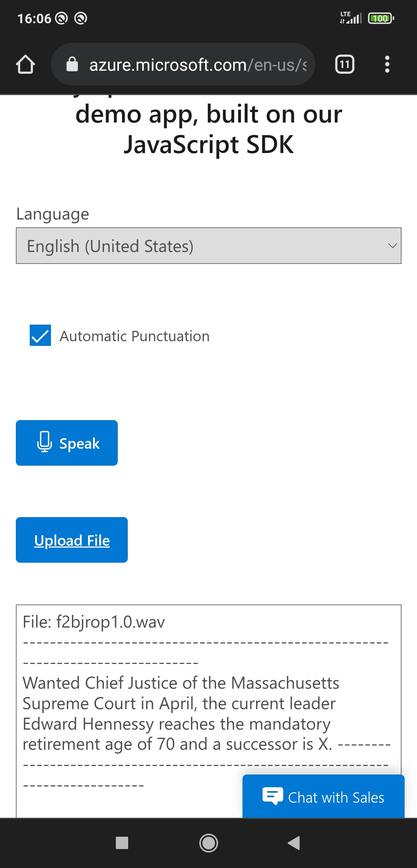Click the Upload File button
417x868 pixels.
click(x=71, y=540)
